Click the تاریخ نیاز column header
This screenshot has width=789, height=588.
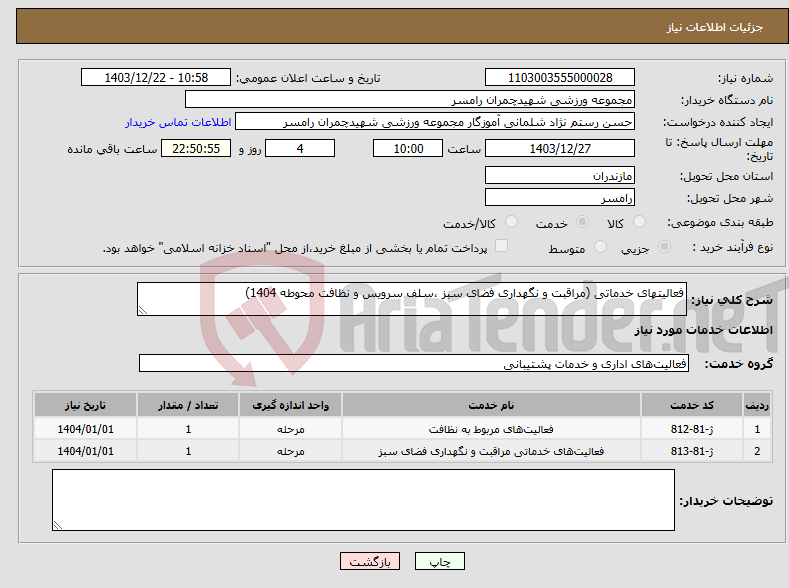click(85, 405)
